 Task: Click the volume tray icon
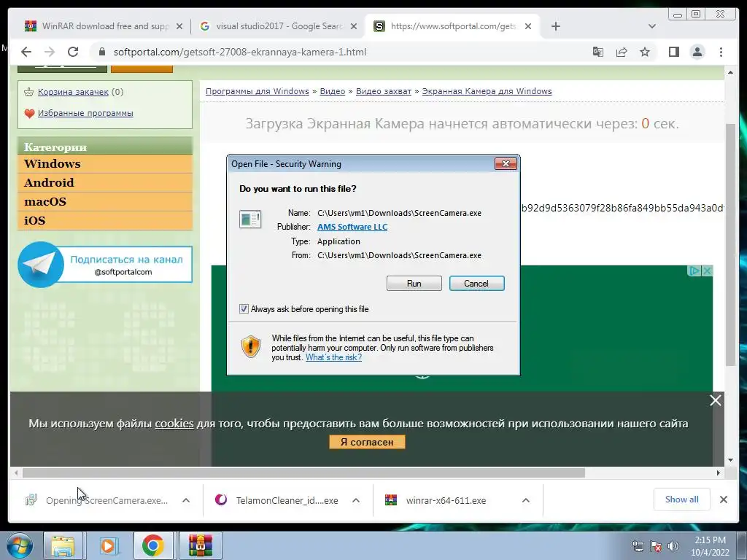pyautogui.click(x=673, y=546)
